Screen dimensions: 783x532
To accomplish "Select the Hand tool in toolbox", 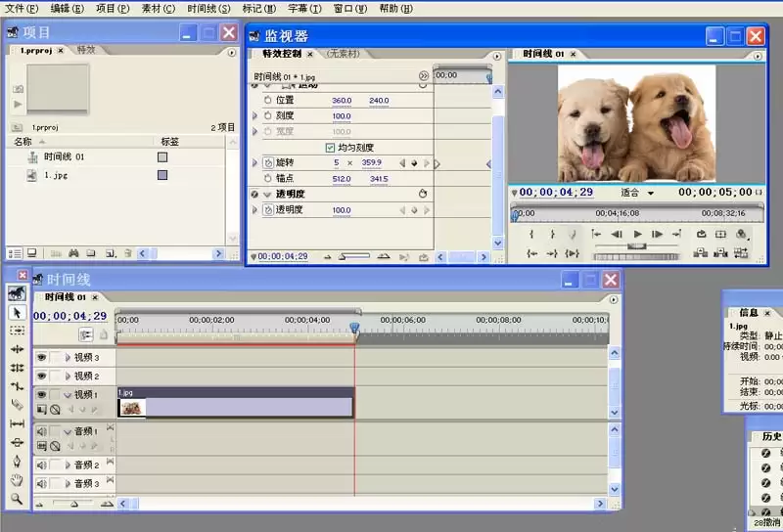I will 17,480.
